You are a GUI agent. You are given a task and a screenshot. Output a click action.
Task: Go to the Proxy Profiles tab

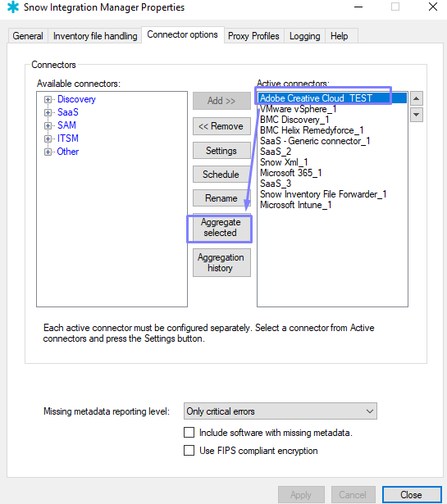(x=253, y=36)
